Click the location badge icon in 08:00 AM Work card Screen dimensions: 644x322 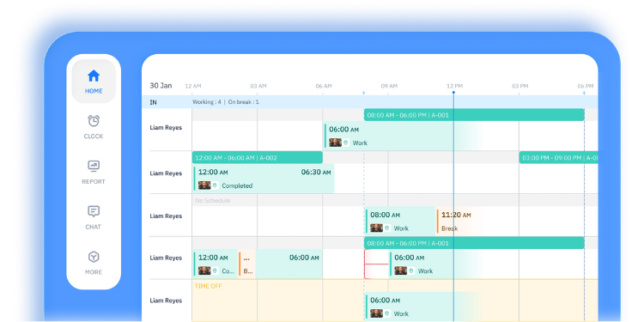click(x=387, y=228)
